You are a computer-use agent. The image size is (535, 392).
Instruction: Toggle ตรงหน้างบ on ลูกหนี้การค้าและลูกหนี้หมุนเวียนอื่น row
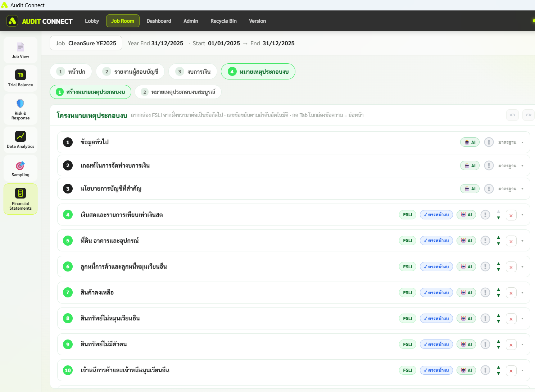click(x=436, y=266)
